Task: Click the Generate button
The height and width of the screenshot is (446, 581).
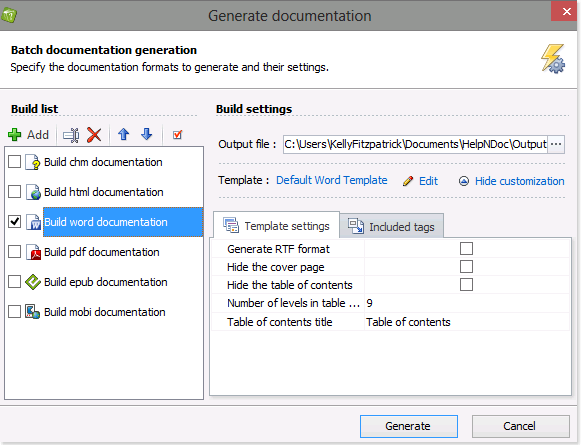Action: click(409, 426)
